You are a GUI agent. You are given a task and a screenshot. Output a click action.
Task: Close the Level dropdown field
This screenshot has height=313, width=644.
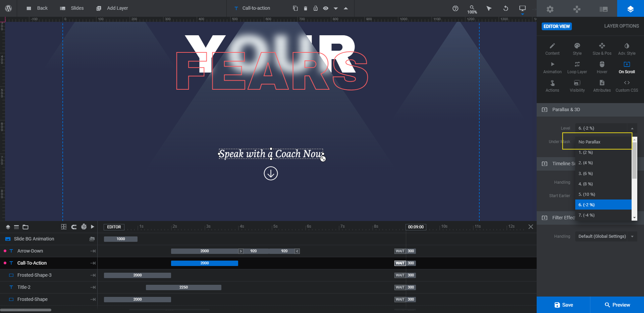pyautogui.click(x=606, y=128)
